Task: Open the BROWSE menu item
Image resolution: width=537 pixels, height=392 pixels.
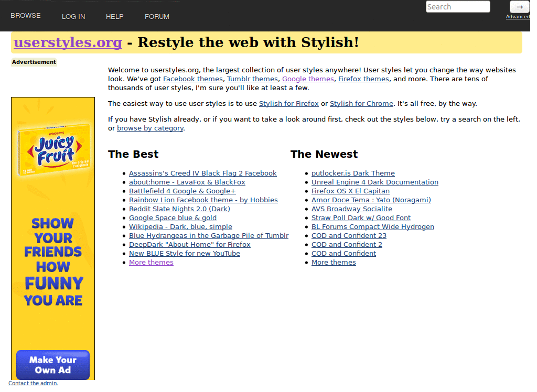Action: (25, 15)
